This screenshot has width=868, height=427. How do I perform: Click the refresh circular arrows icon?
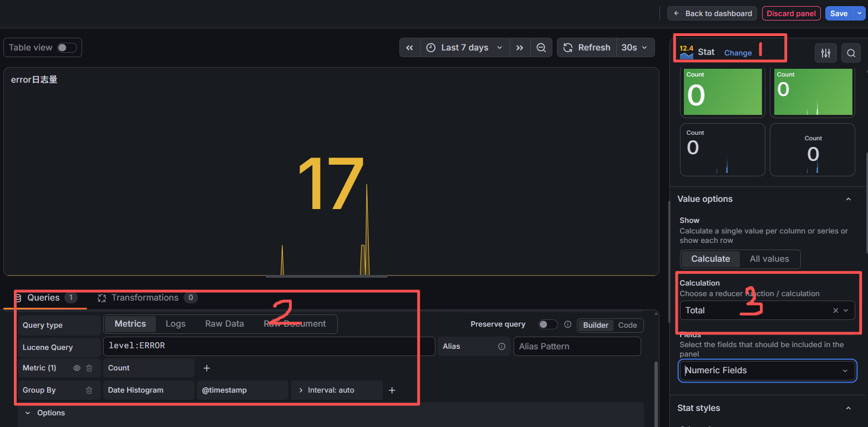[568, 48]
